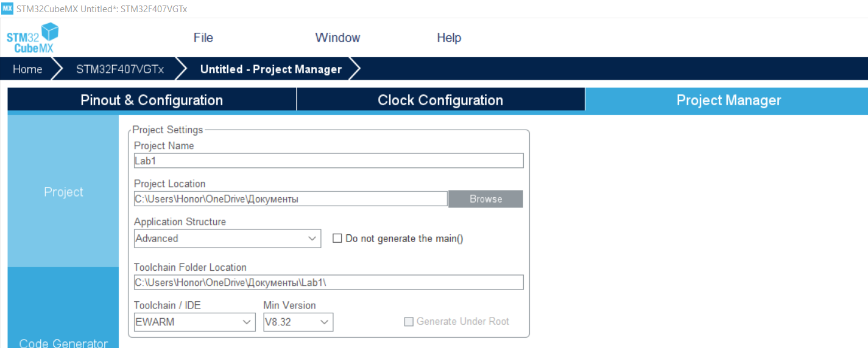Viewport: 868px width, 348px height.
Task: Click the STM32CubeMX logo icon
Action: [33, 38]
